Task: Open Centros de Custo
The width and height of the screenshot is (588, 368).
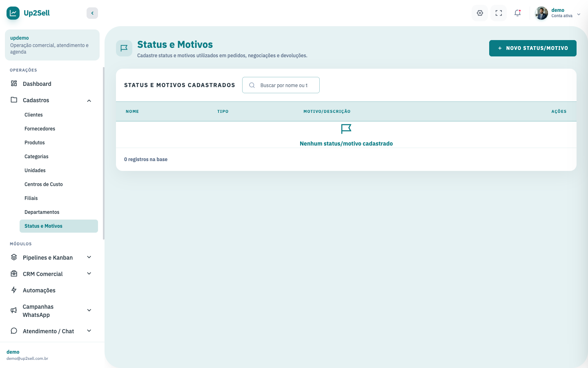Action: click(x=59, y=184)
